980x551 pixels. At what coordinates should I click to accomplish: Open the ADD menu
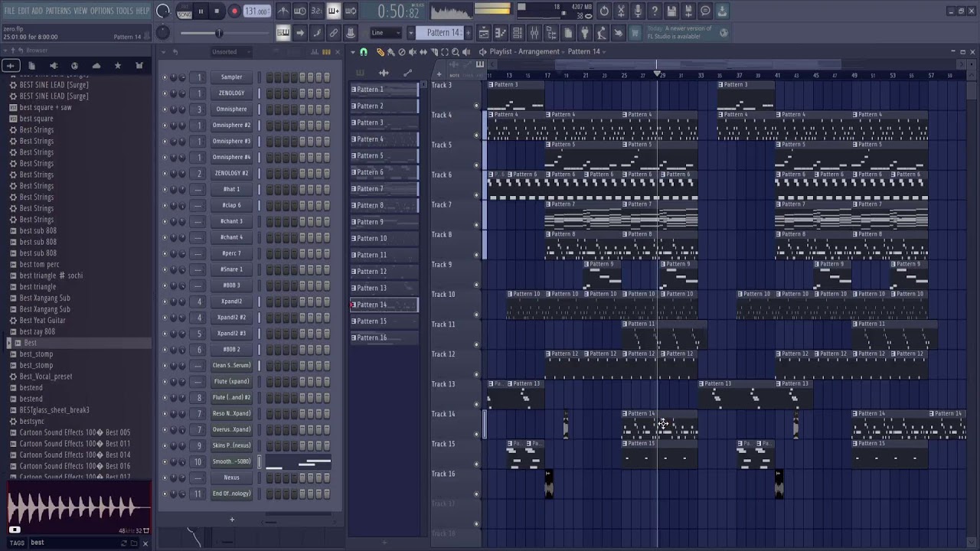tap(38, 11)
